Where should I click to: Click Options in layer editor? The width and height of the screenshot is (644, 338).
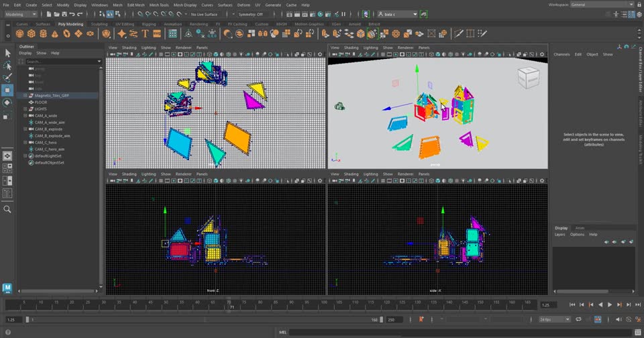[x=577, y=234]
